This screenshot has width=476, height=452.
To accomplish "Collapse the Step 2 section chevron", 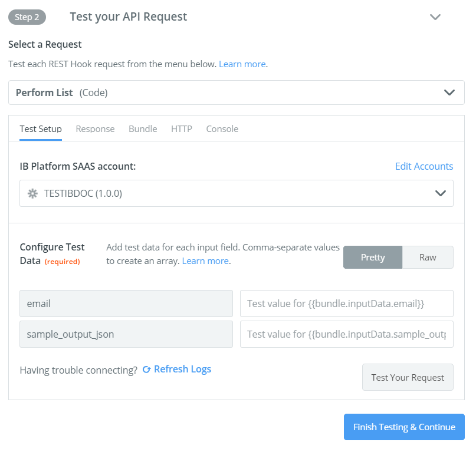I will click(435, 17).
